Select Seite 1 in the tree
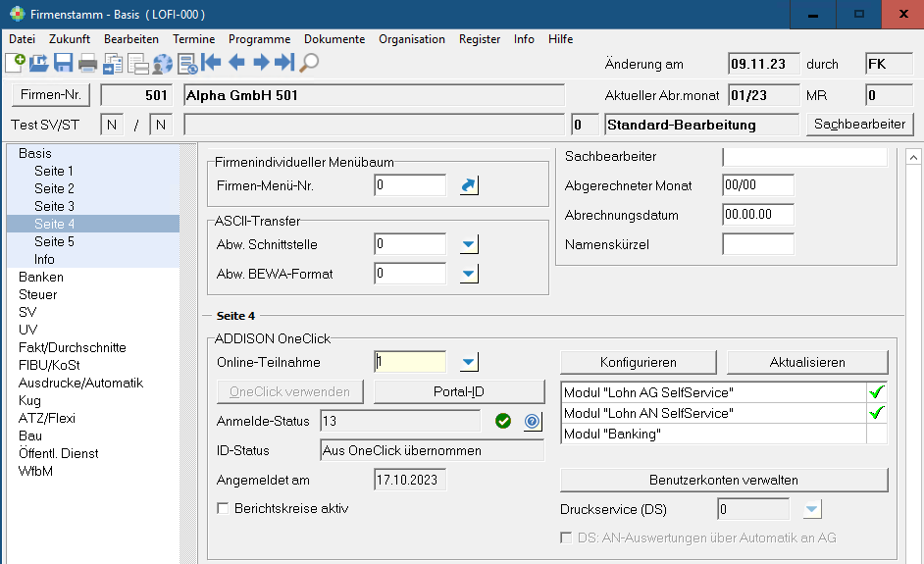Image resolution: width=924 pixels, height=564 pixels. pyautogui.click(x=54, y=171)
